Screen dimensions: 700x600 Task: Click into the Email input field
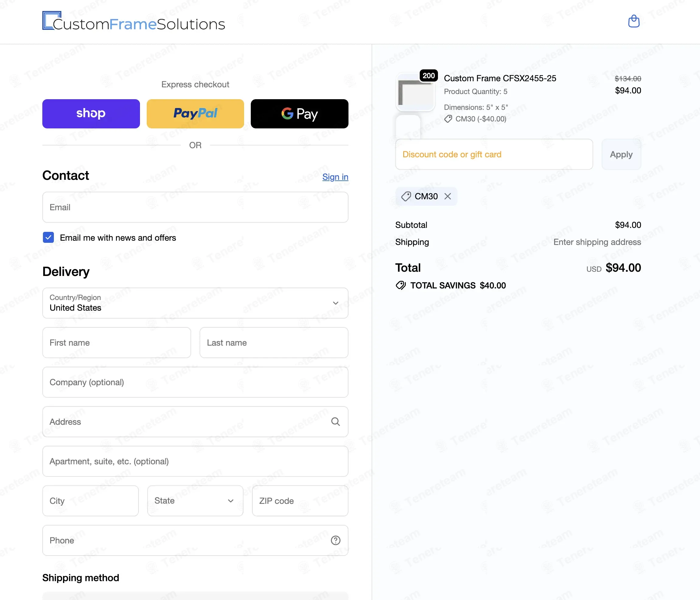(x=195, y=207)
